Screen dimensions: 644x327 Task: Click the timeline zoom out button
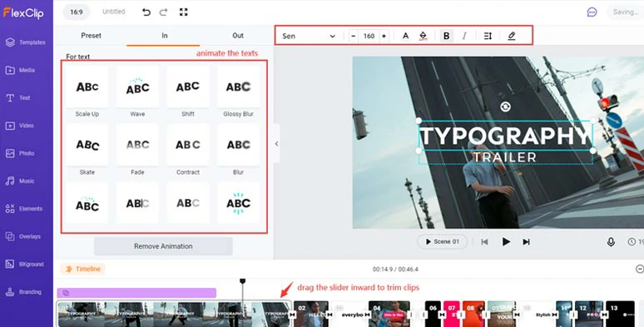(x=640, y=269)
